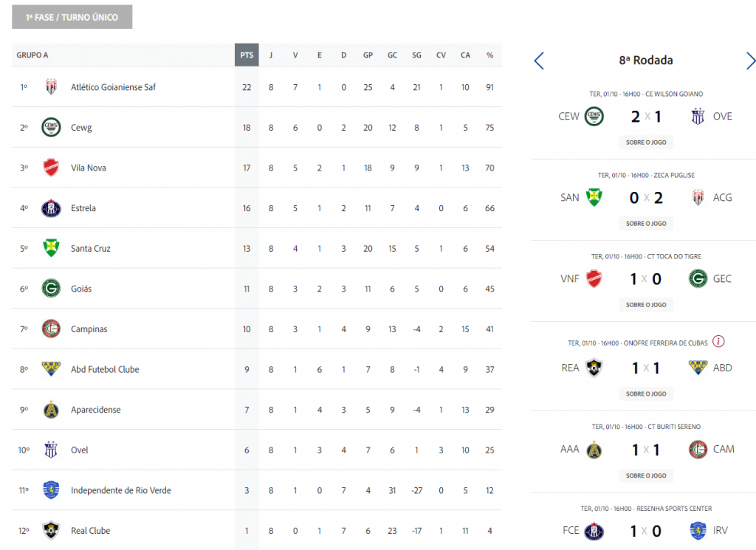Click the Abd Futebol Clube team name
756x550 pixels.
click(x=105, y=369)
